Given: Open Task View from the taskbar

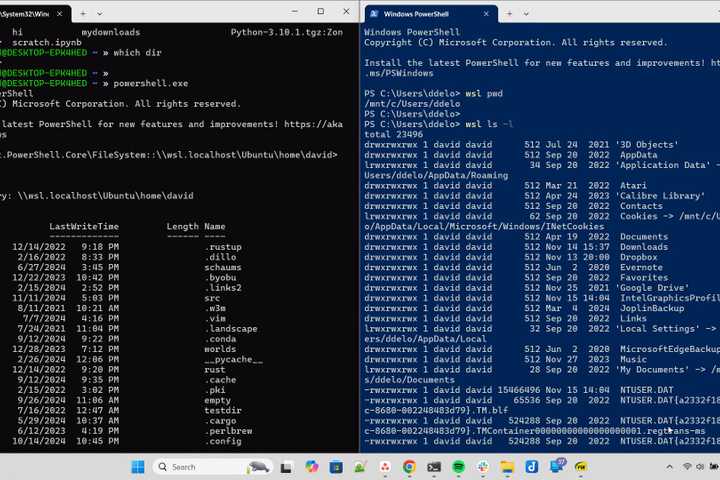Looking at the screenshot, I should tap(286, 467).
